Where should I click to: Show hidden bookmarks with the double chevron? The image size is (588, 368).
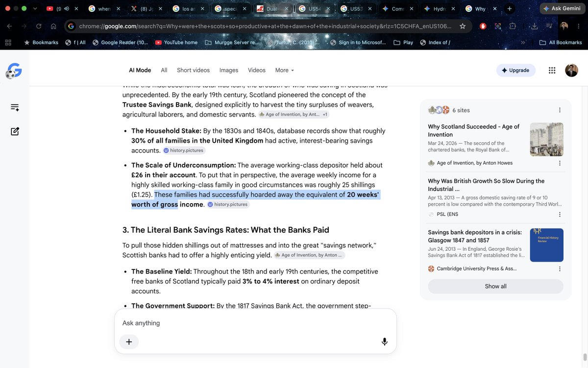pos(523,43)
